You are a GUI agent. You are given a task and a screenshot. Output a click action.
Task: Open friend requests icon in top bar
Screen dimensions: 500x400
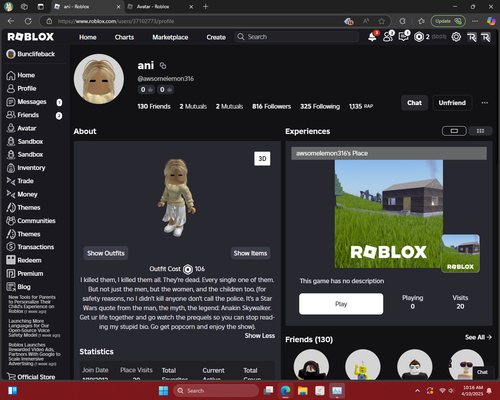click(388, 37)
